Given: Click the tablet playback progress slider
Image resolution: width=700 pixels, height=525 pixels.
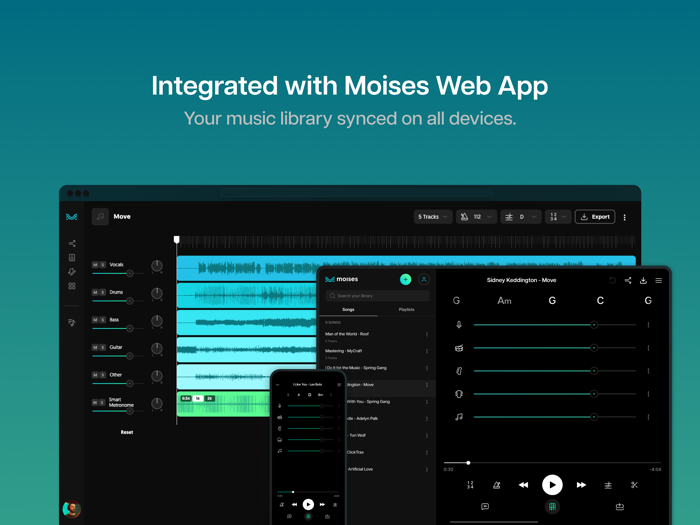Looking at the screenshot, I should [x=552, y=463].
